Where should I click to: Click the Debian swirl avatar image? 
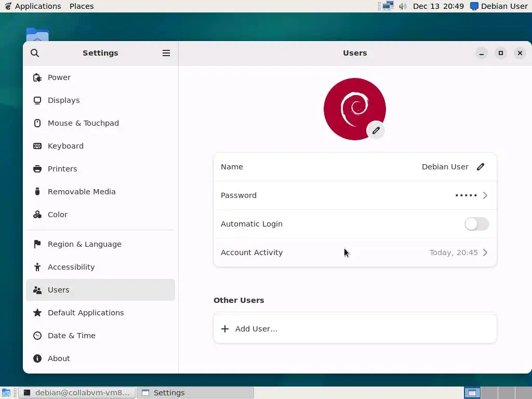point(354,109)
